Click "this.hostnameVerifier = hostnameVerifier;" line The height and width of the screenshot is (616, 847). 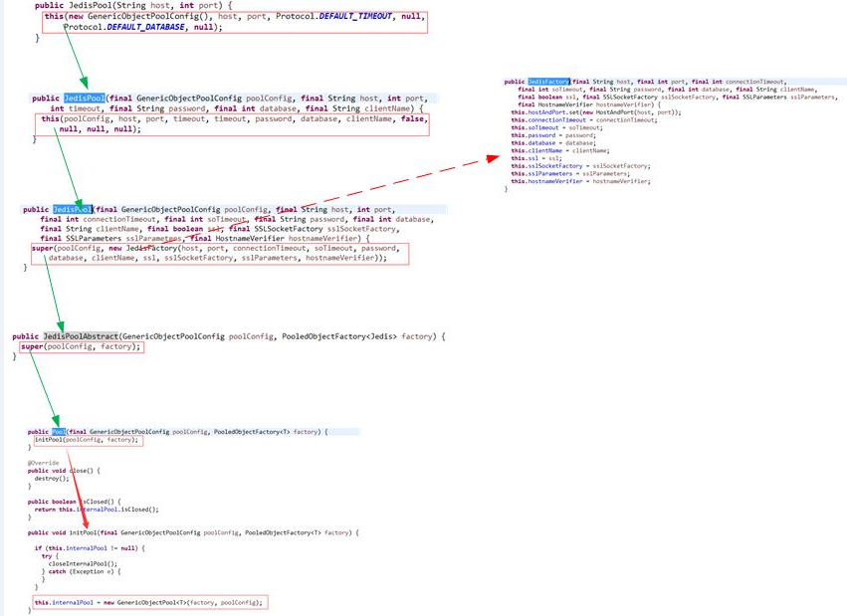(580, 181)
